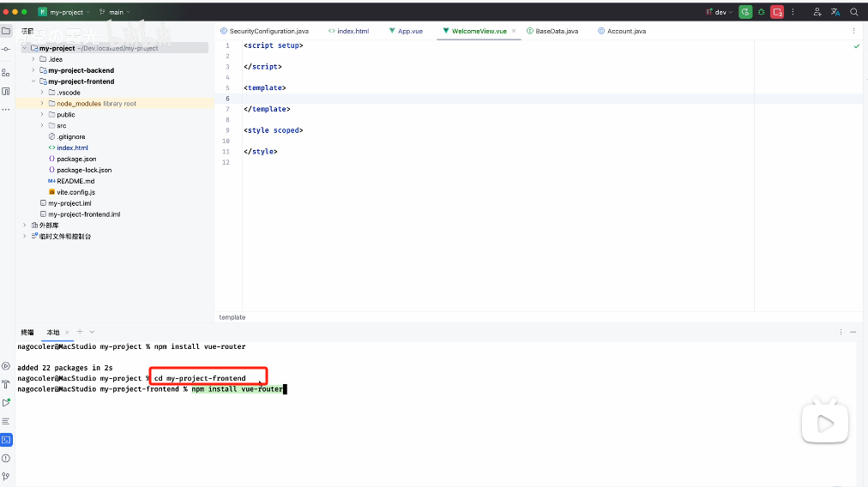Stop the running process
The image size is (868, 487).
pos(777,12)
